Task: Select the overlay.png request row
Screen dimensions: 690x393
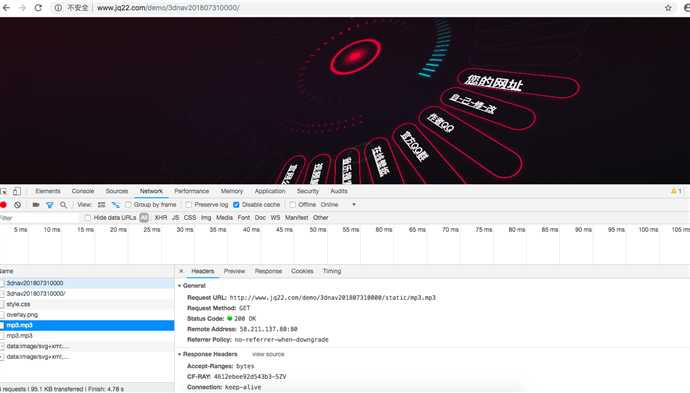Action: point(87,315)
